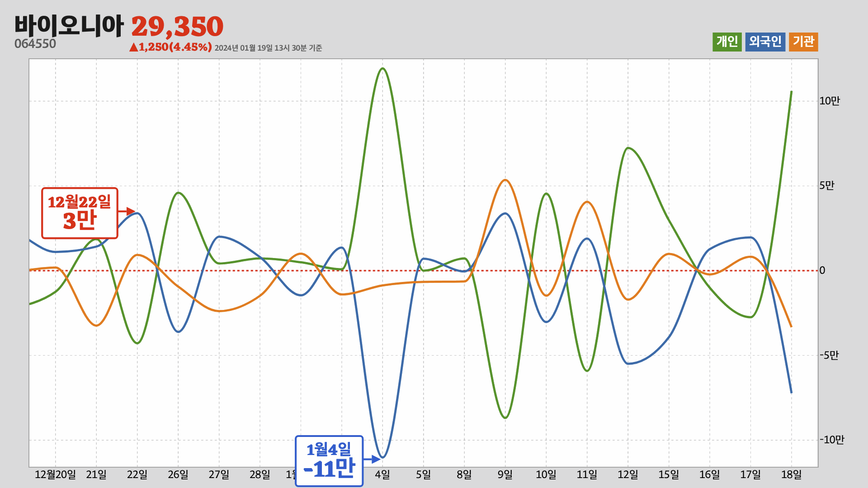868x488 pixels.
Task: Click the 12월22일 3만 annotation box
Action: (x=80, y=213)
